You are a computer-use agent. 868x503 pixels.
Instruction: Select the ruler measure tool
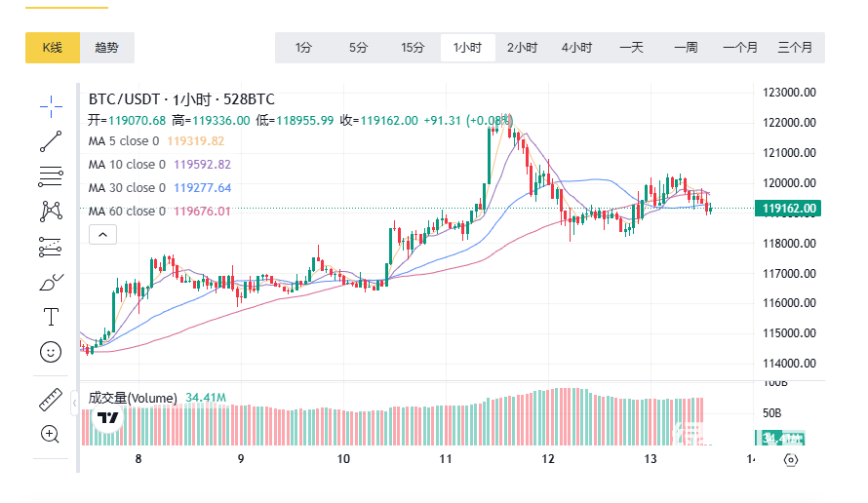coord(51,400)
